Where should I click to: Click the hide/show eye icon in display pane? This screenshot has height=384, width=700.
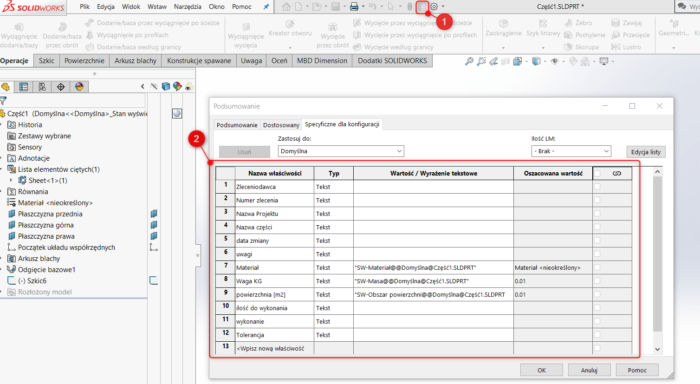tap(154, 87)
